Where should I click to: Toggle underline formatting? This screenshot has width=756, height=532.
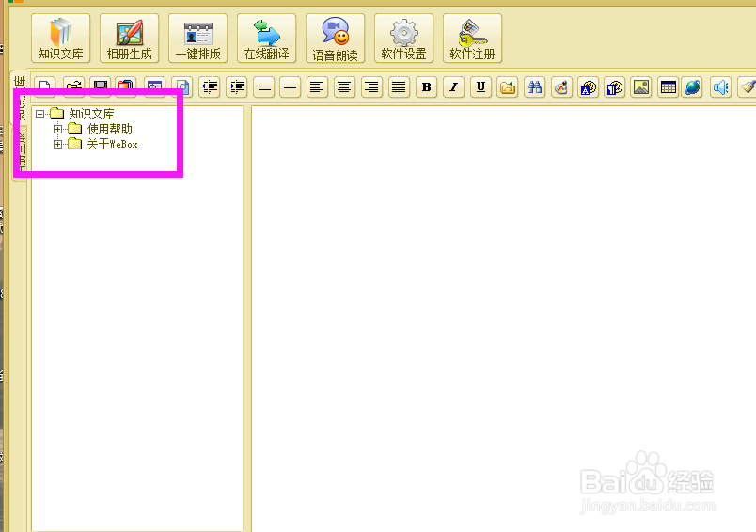[480, 87]
